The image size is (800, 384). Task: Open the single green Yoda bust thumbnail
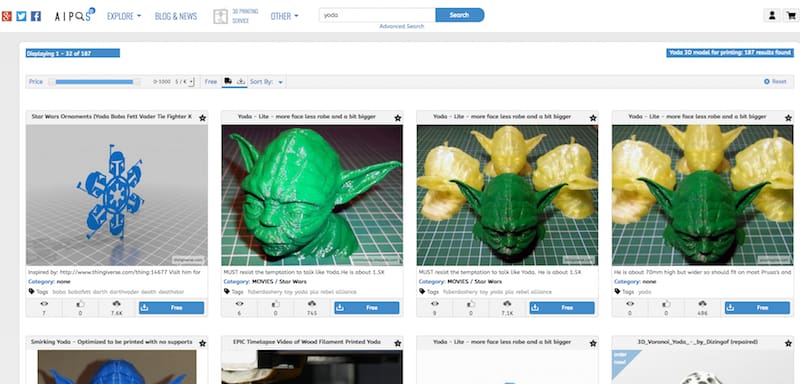[312, 195]
